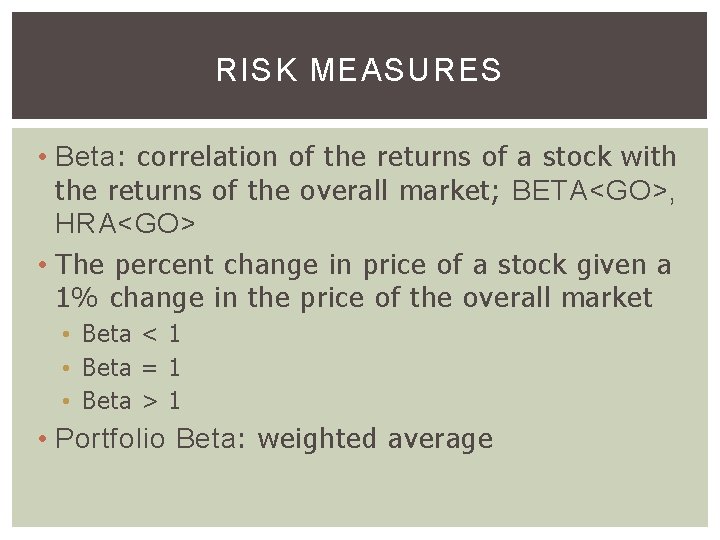Click the "weighted average" text
Image resolution: width=720 pixels, height=540 pixels.
(375, 439)
